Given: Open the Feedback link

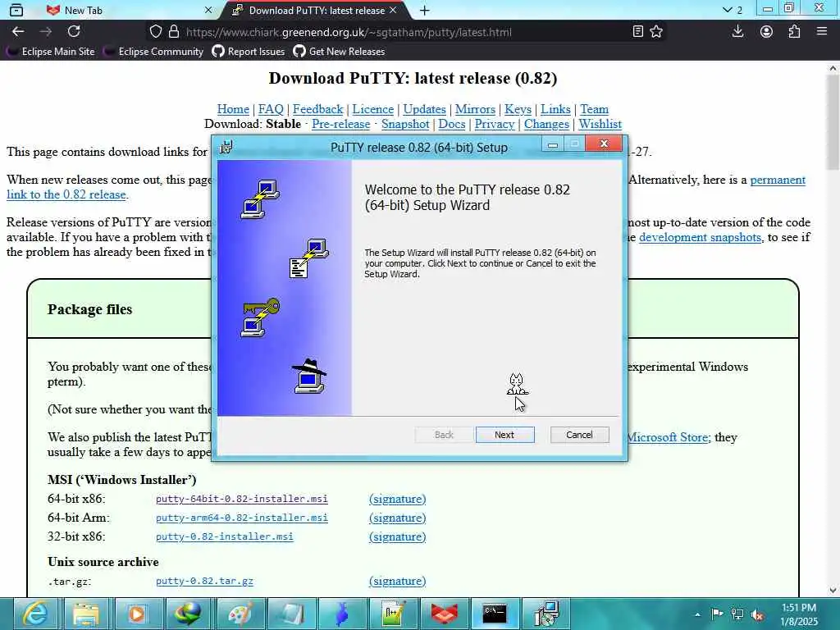Looking at the screenshot, I should click(317, 109).
